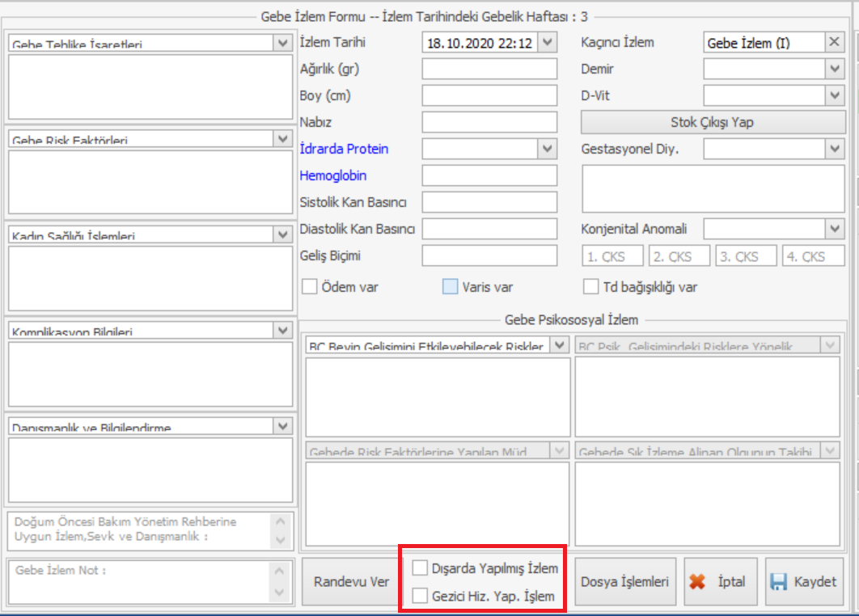The width and height of the screenshot is (859, 616).
Task: Expand the Demir dropdown
Action: (x=835, y=70)
